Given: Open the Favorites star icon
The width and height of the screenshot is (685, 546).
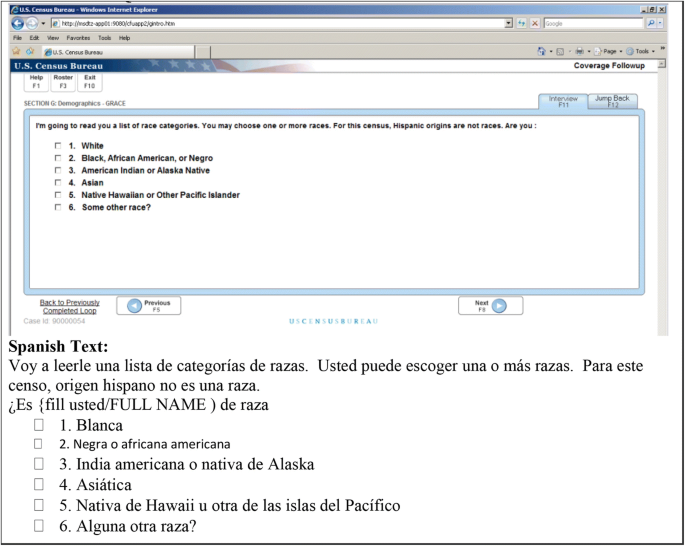Looking at the screenshot, I should [16, 51].
